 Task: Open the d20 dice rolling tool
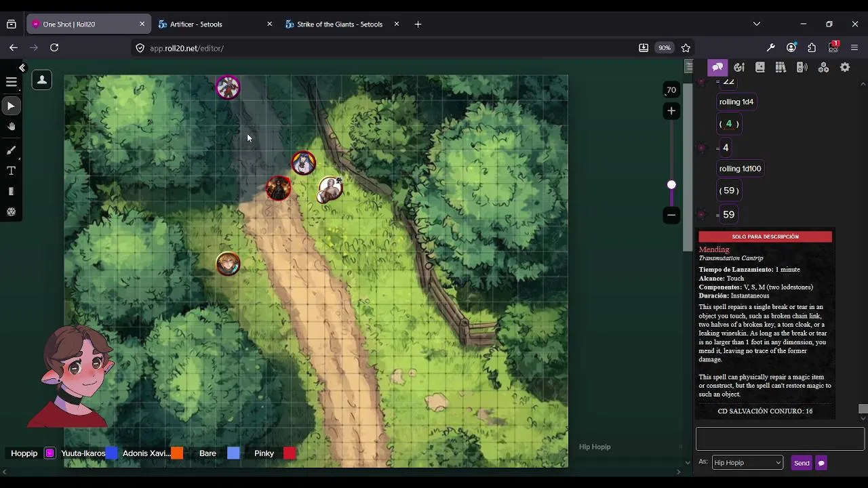click(11, 212)
